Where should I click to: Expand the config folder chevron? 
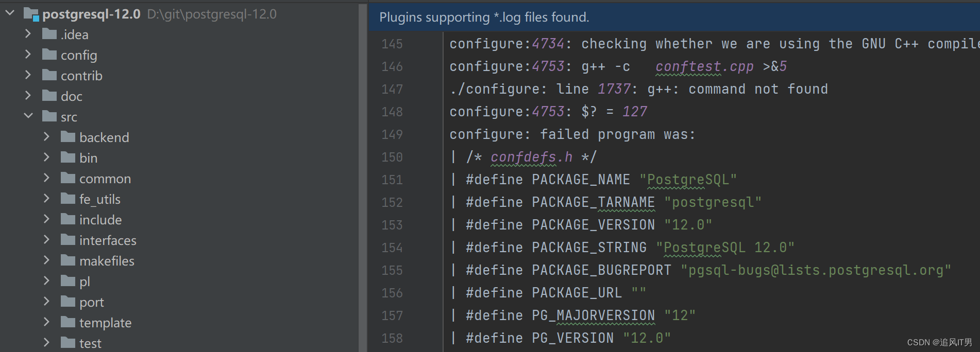pos(28,55)
